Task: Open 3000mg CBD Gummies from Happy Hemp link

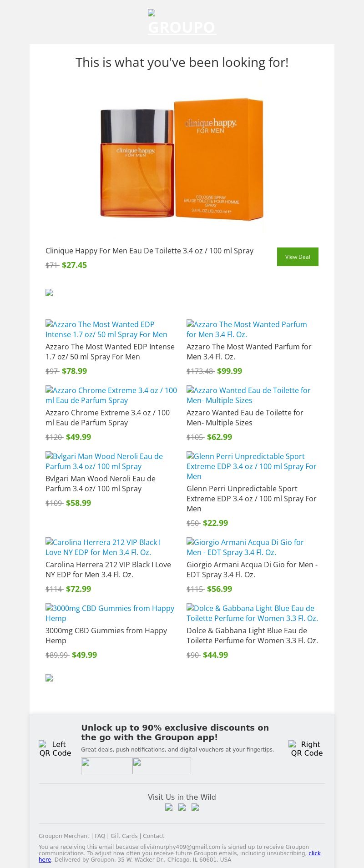Action: 110,613
